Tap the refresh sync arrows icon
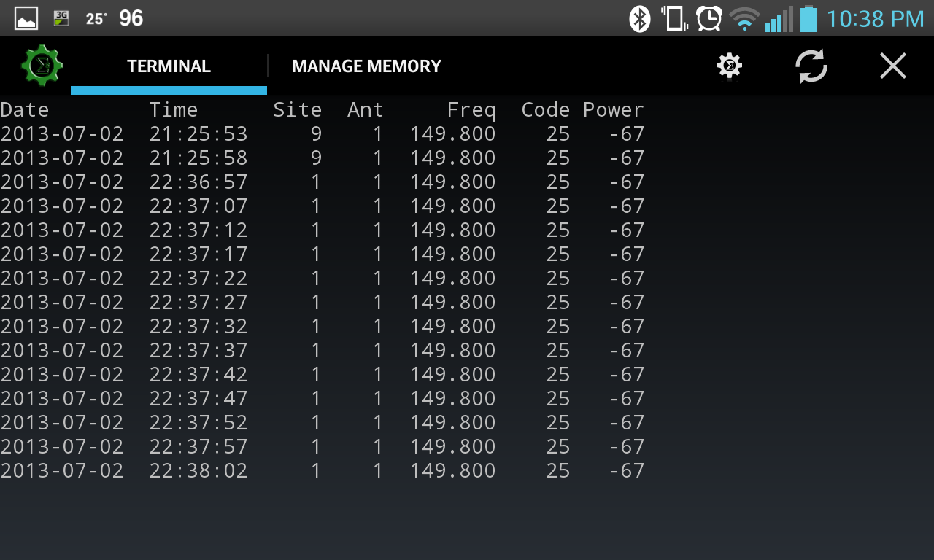The width and height of the screenshot is (934, 560). tap(811, 66)
